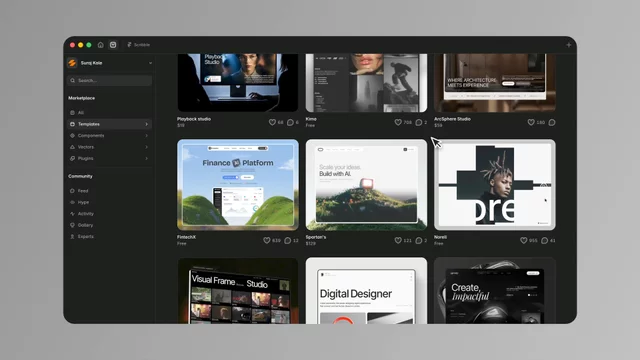The image size is (640, 360).
Task: Expand the Vectors category chevron
Action: coord(147,147)
